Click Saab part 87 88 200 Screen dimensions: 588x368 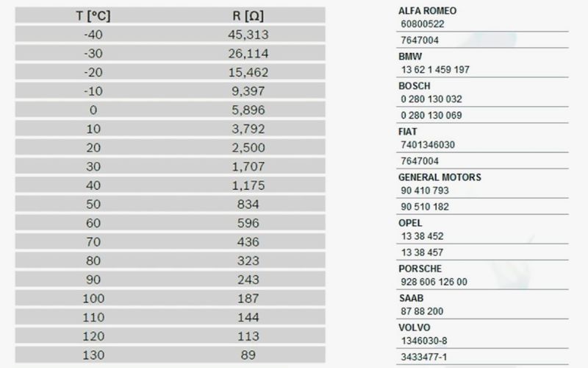coord(422,311)
